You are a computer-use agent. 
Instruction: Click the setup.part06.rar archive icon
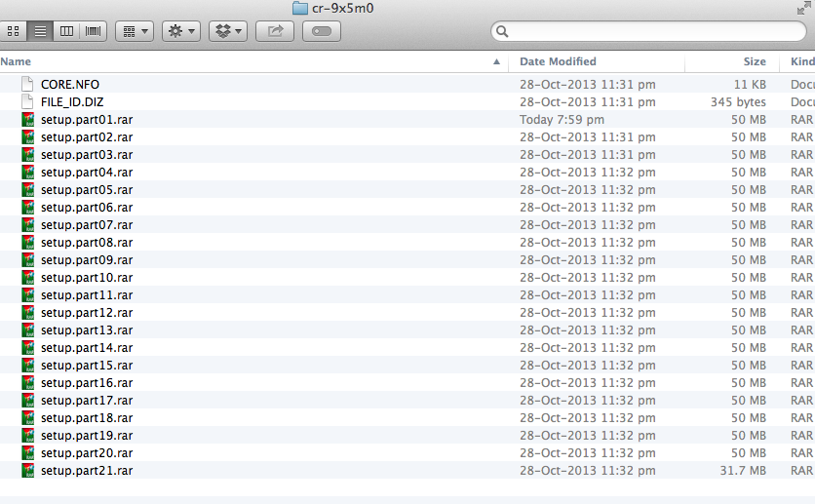(28, 208)
